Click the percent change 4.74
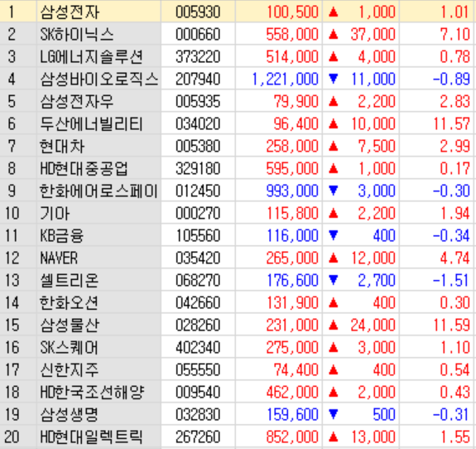This screenshot has height=449, width=476. [455, 258]
